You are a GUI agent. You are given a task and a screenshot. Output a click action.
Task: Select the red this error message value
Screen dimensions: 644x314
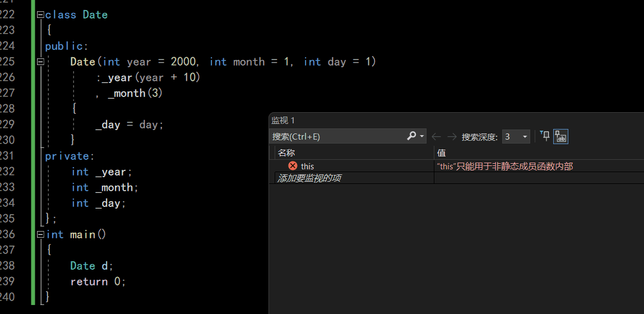505,166
